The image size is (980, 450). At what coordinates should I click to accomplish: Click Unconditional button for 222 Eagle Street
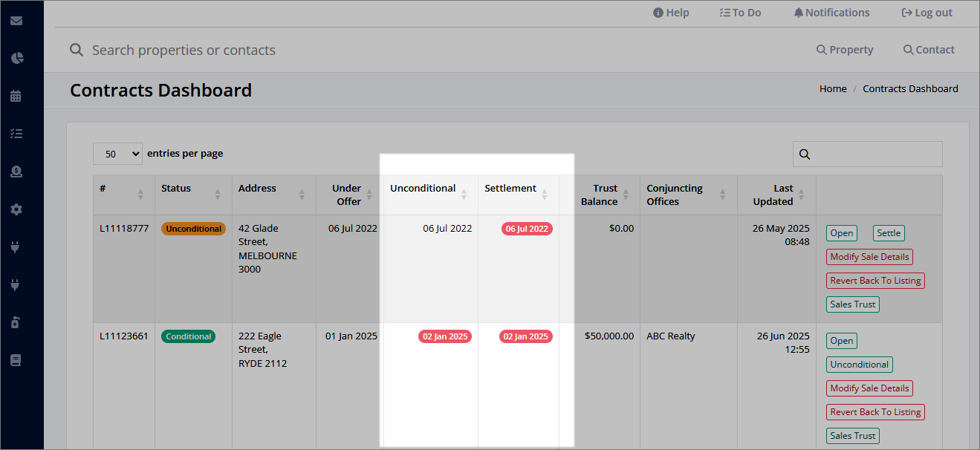click(859, 365)
